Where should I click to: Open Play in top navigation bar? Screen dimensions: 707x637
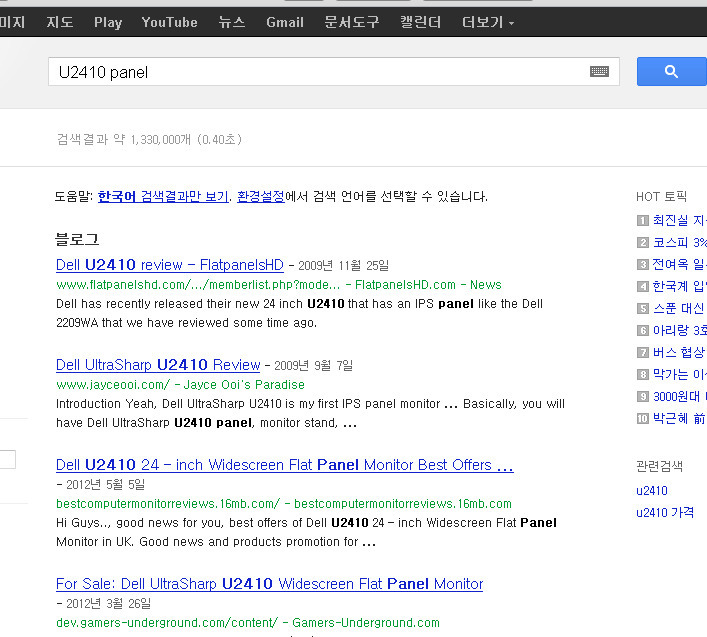108,22
